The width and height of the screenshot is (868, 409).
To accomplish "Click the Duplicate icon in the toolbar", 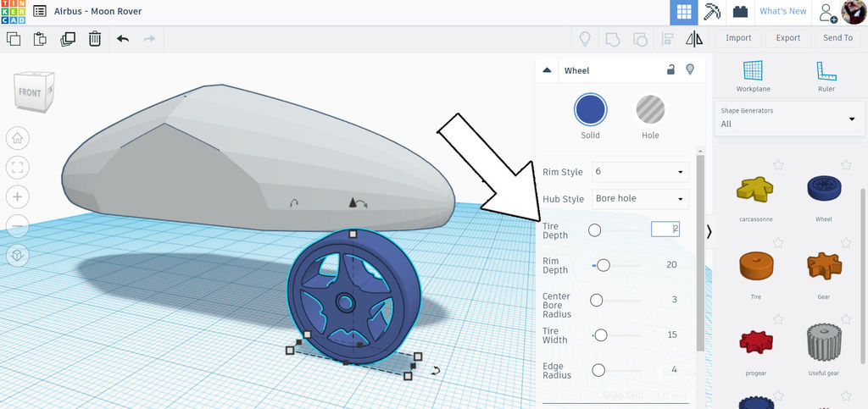I will point(68,39).
